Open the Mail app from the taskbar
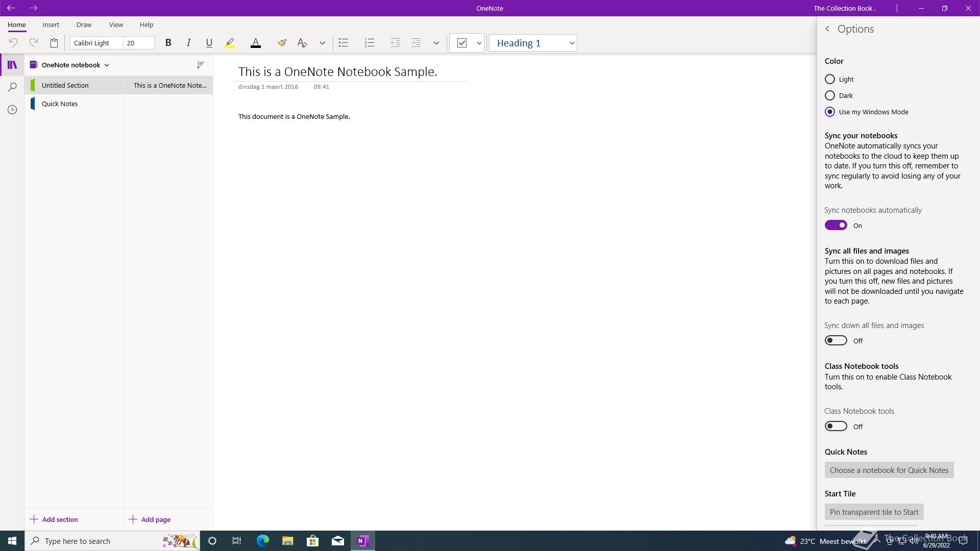 (x=338, y=541)
